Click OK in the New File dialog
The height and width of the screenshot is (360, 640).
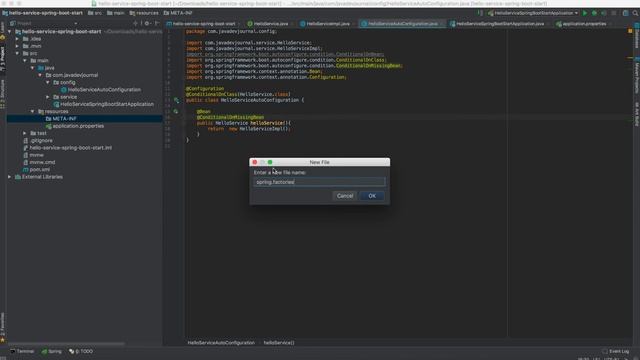point(371,196)
